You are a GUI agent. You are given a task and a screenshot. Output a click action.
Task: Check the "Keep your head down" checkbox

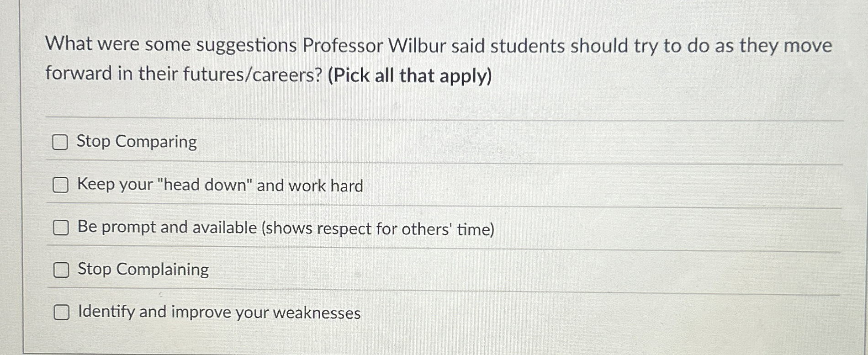[61, 185]
